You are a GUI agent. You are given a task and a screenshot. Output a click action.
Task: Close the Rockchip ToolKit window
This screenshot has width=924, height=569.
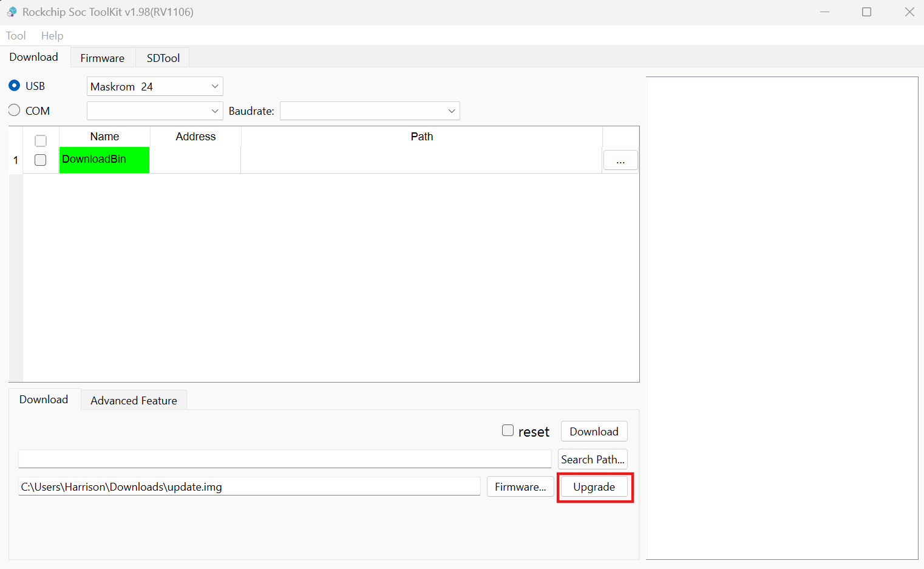tap(909, 12)
